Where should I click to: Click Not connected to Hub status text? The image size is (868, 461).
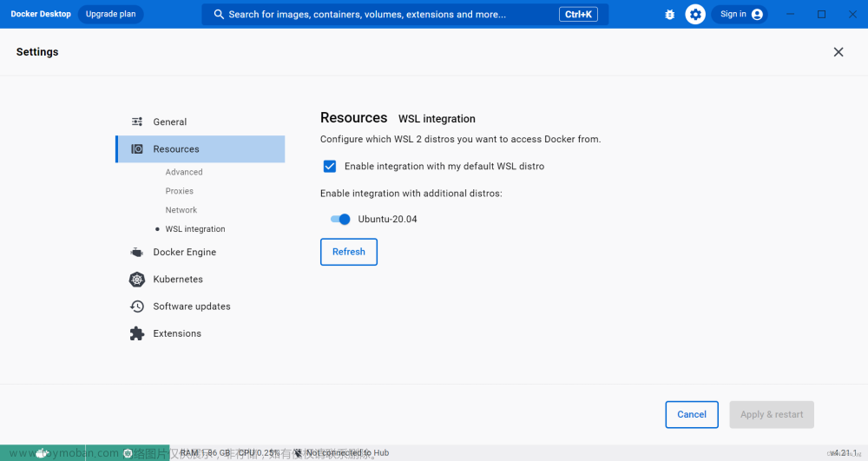click(348, 453)
